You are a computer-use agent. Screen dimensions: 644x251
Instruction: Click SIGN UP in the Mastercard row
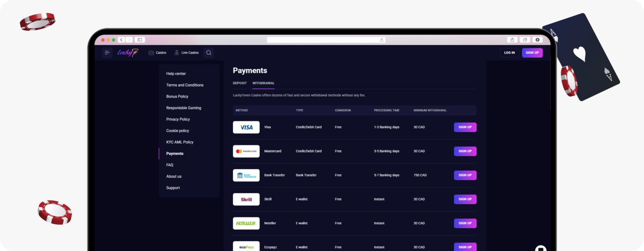click(465, 151)
